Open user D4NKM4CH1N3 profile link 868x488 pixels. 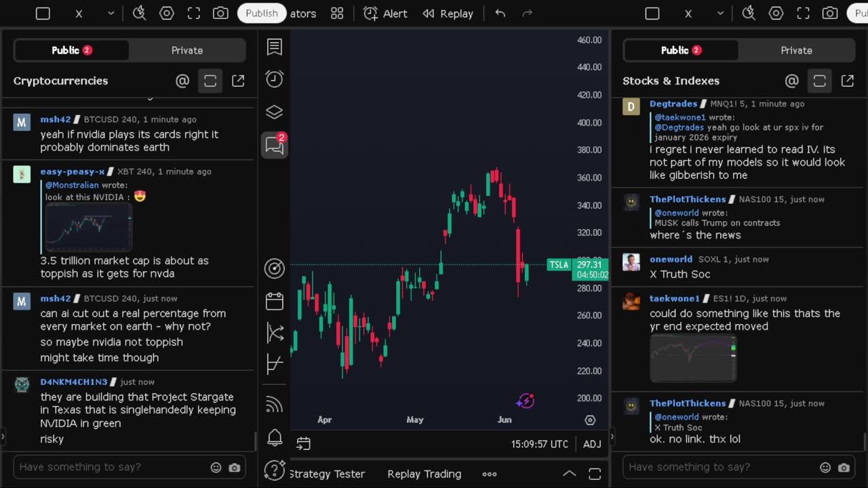(74, 382)
